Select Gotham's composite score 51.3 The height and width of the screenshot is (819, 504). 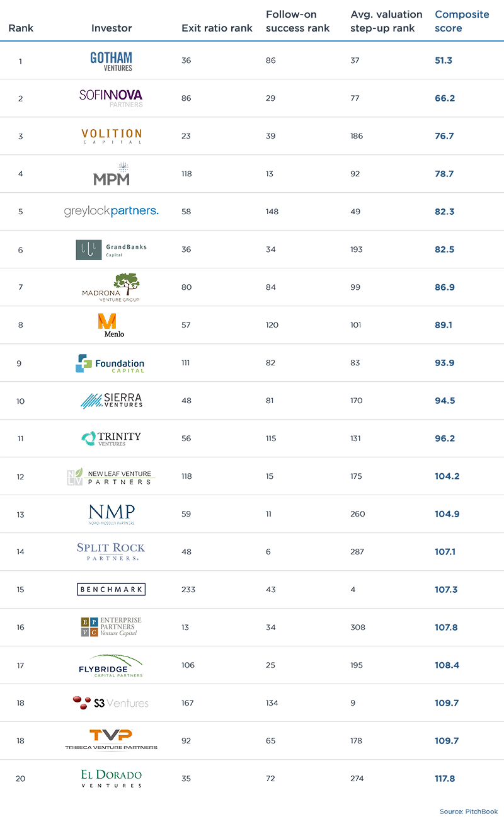(444, 60)
